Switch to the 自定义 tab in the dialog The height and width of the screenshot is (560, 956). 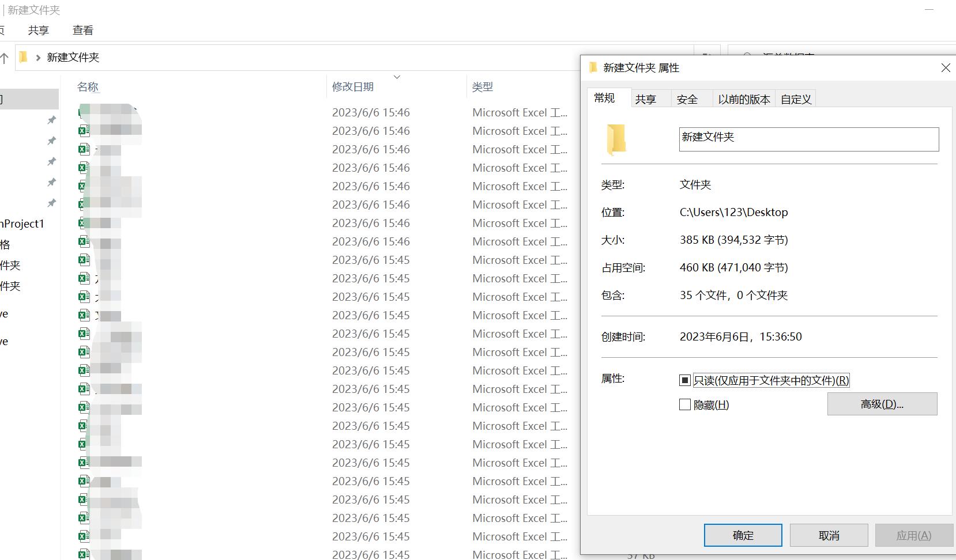coord(795,99)
